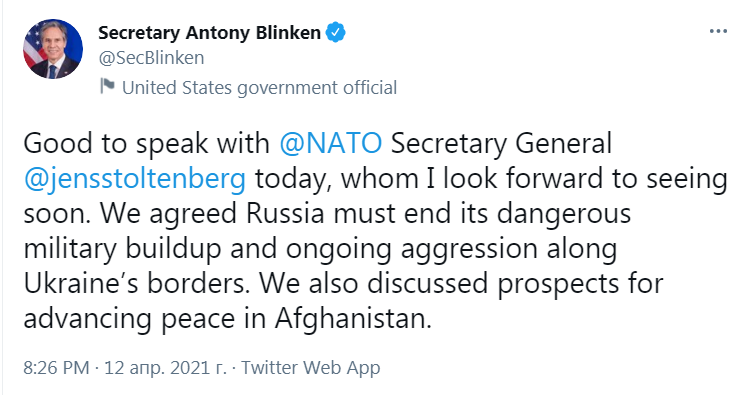
Task: Click the government flag label icon
Action: [x=108, y=86]
